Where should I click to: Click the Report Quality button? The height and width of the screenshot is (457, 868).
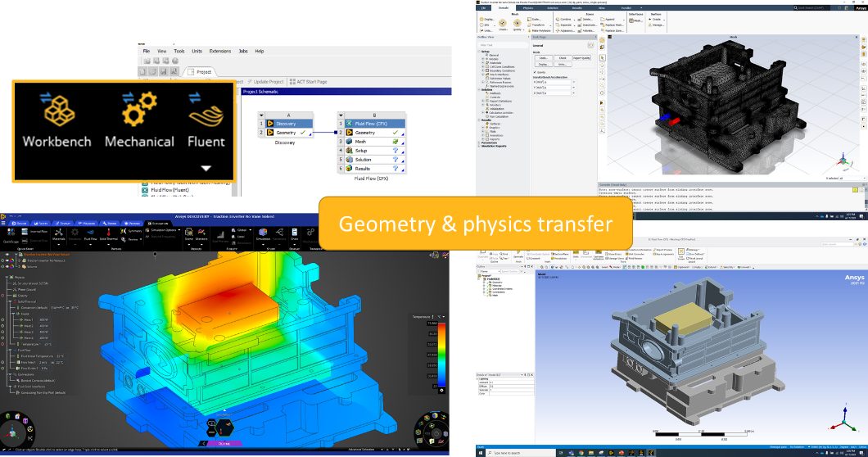pyautogui.click(x=581, y=58)
